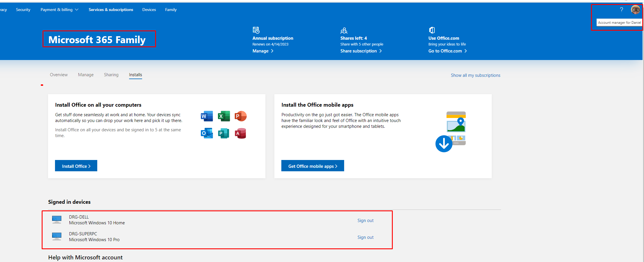Click the Shares left people icon
644x262 pixels.
(x=344, y=30)
